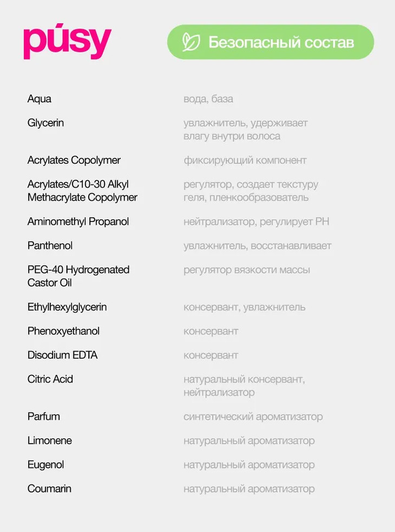Click the Citric Acid ingredient

pyautogui.click(x=50, y=379)
